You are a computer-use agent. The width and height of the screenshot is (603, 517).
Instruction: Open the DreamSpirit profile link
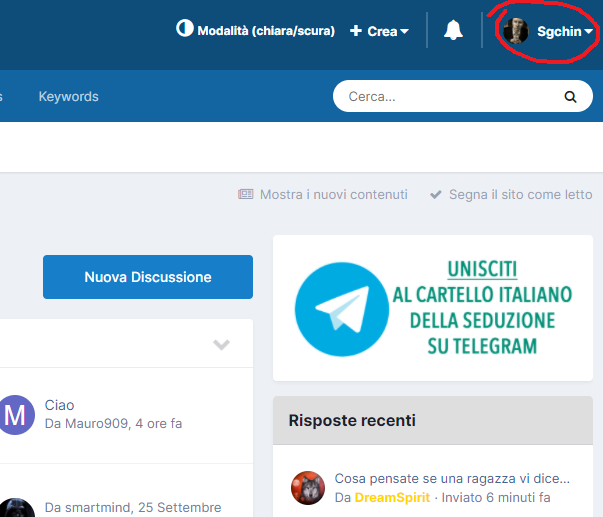(x=392, y=497)
